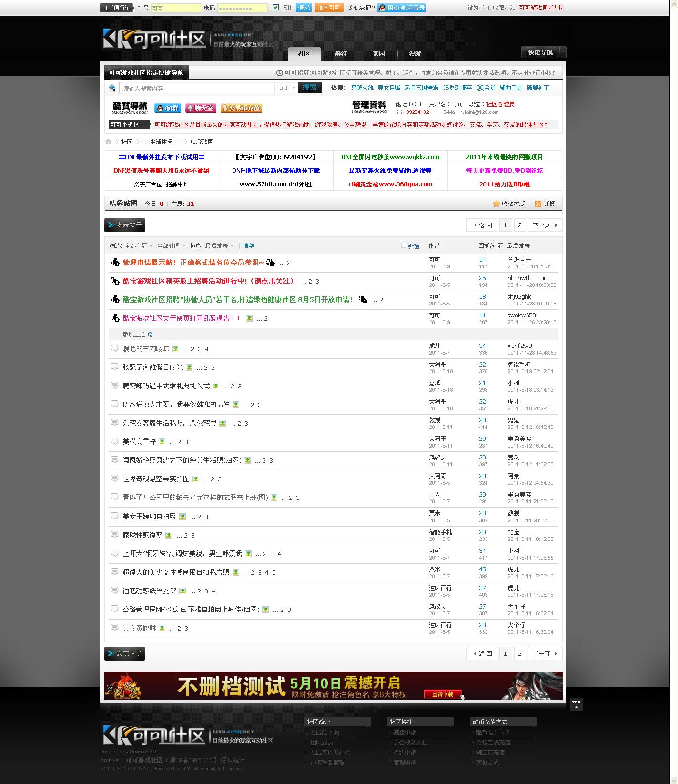Click the 搜索 search button

[x=309, y=87]
